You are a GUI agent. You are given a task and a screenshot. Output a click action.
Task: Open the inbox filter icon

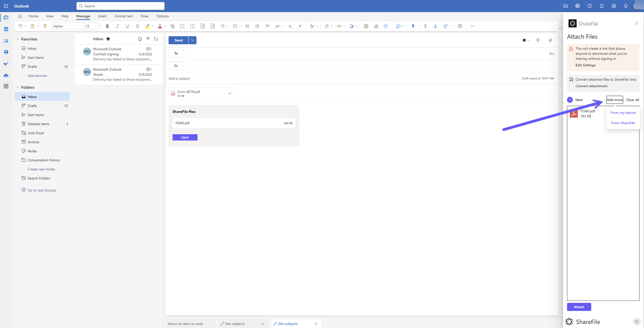(x=148, y=39)
